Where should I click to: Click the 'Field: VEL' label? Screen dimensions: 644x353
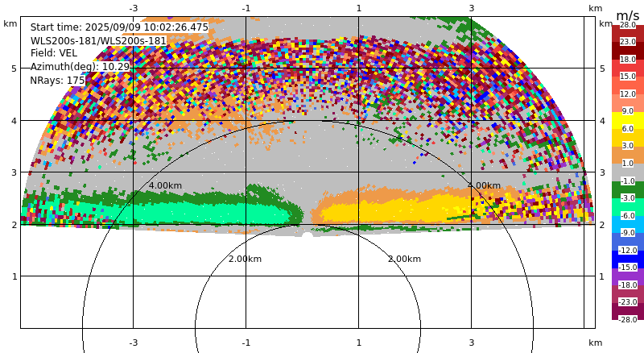click(53, 53)
